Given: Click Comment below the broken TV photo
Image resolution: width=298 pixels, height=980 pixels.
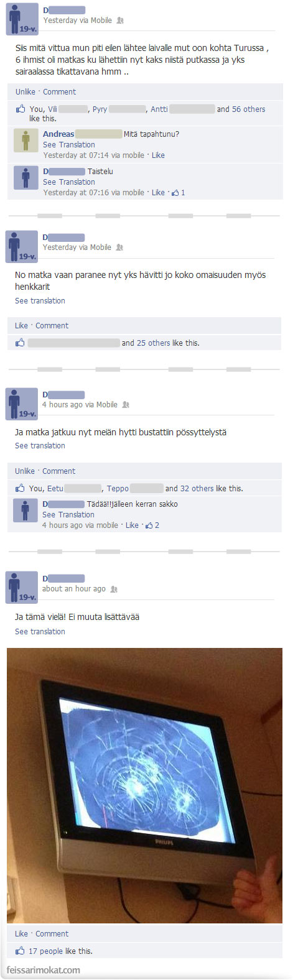Looking at the screenshot, I should tap(52, 933).
